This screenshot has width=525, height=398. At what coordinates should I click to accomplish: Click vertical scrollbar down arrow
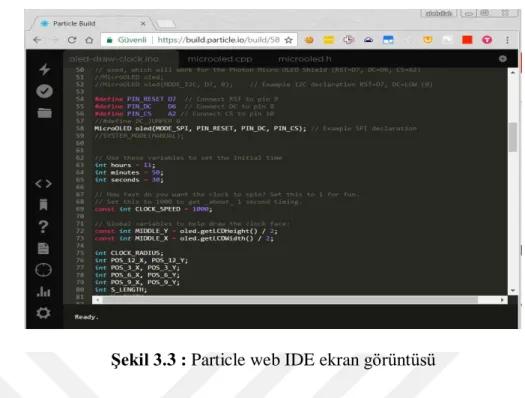[x=513, y=291]
